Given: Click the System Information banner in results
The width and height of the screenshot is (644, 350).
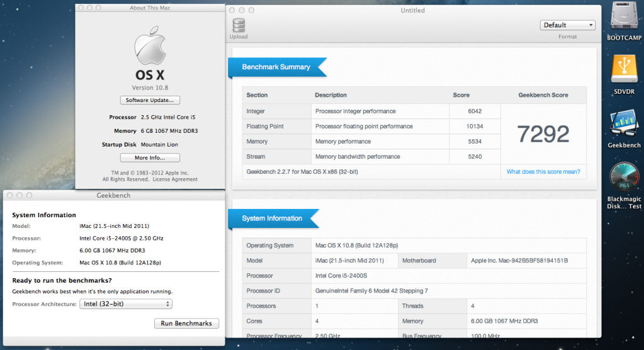Looking at the screenshot, I should (x=272, y=218).
